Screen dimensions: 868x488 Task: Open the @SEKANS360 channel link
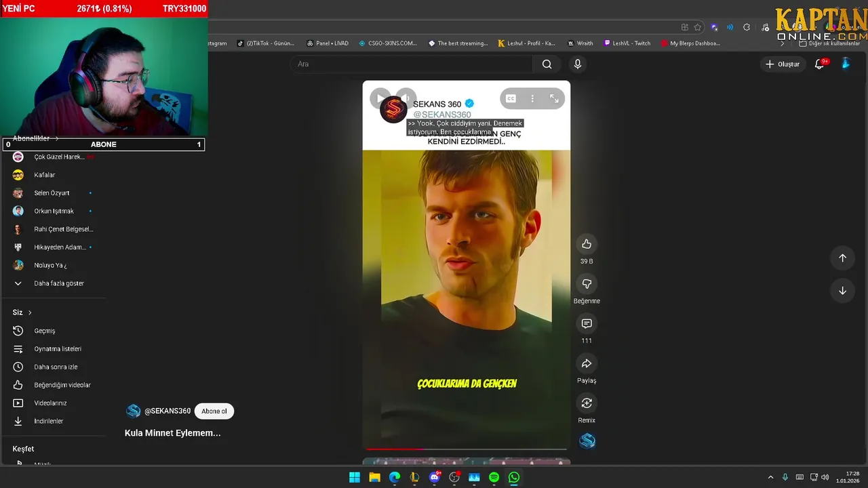tap(167, 411)
